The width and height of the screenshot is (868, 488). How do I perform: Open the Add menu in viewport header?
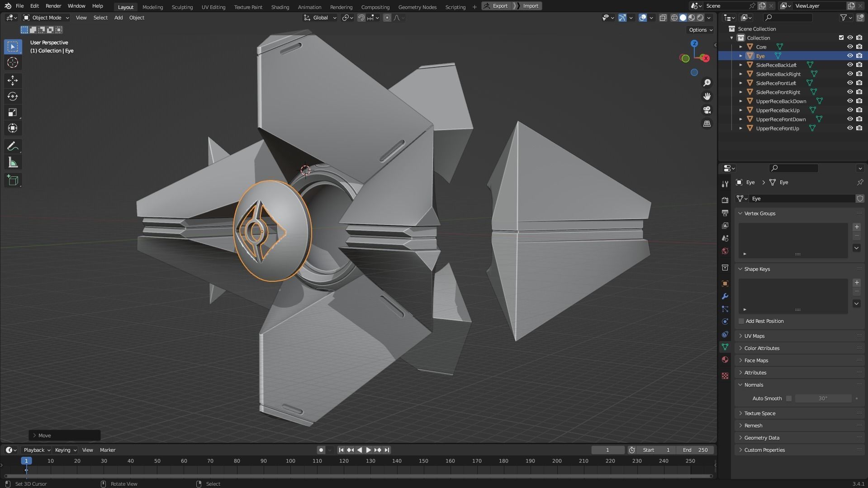pos(118,18)
